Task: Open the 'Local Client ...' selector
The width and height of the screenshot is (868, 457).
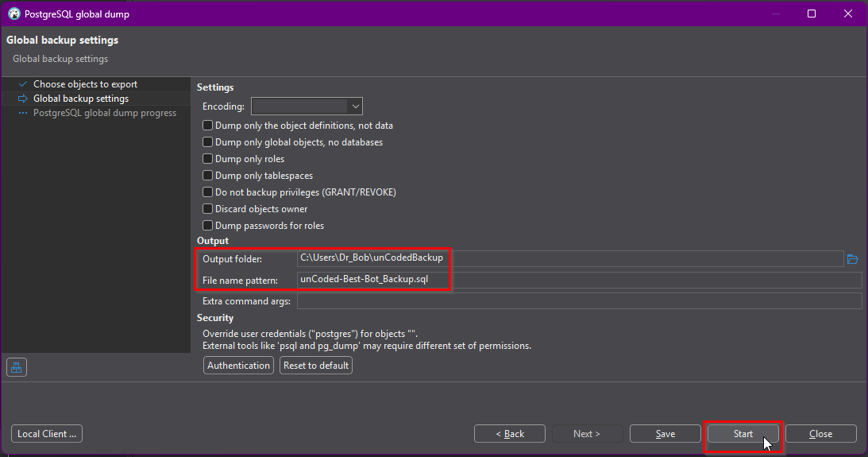Action: coord(47,434)
